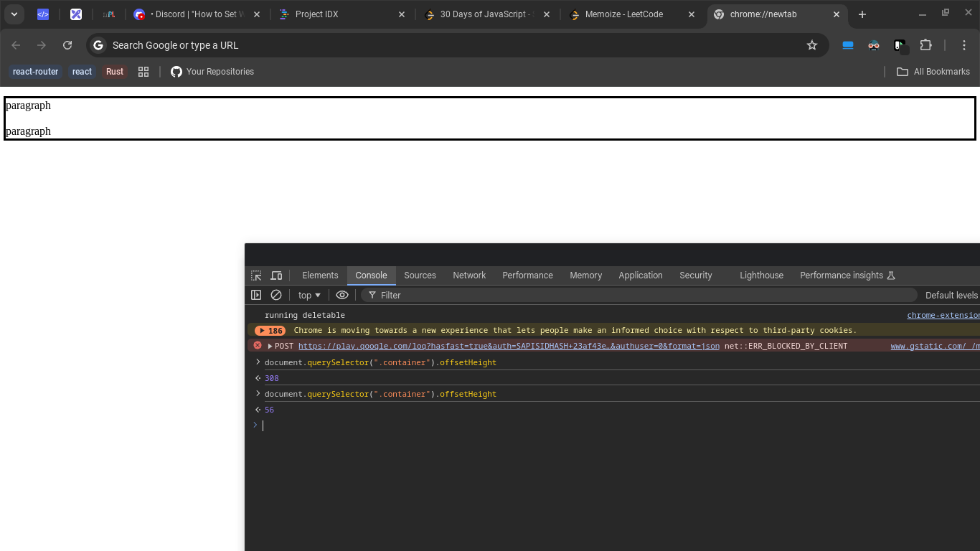Click the goggles face extension icon
Screen dimensions: 980x551
point(874,45)
